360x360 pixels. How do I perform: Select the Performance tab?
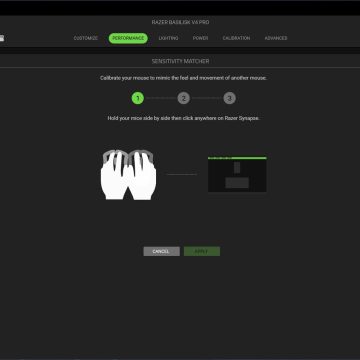tap(128, 38)
